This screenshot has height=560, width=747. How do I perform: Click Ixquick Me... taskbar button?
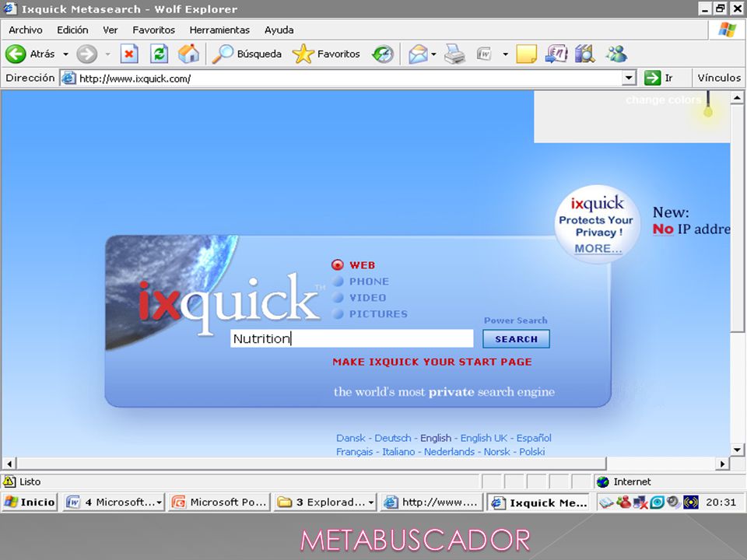[x=538, y=502]
